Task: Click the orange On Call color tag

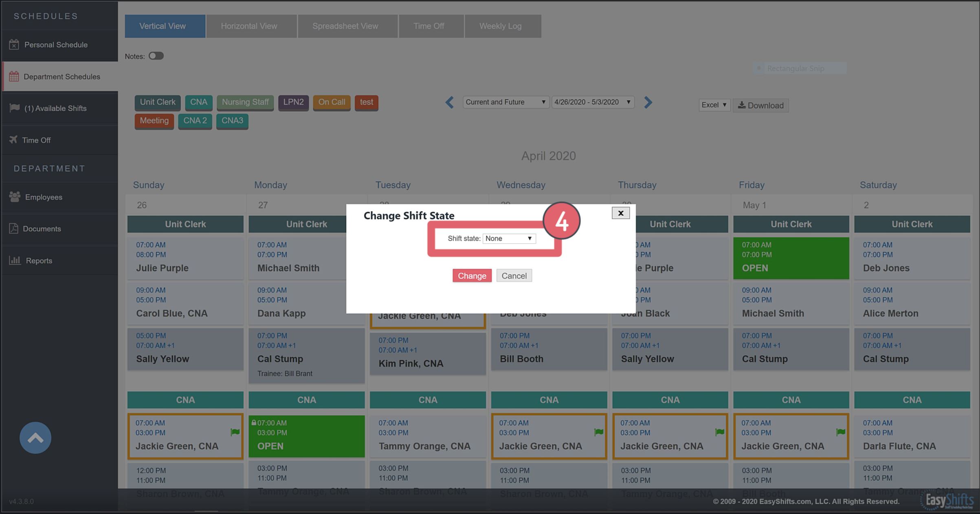Action: pyautogui.click(x=331, y=102)
